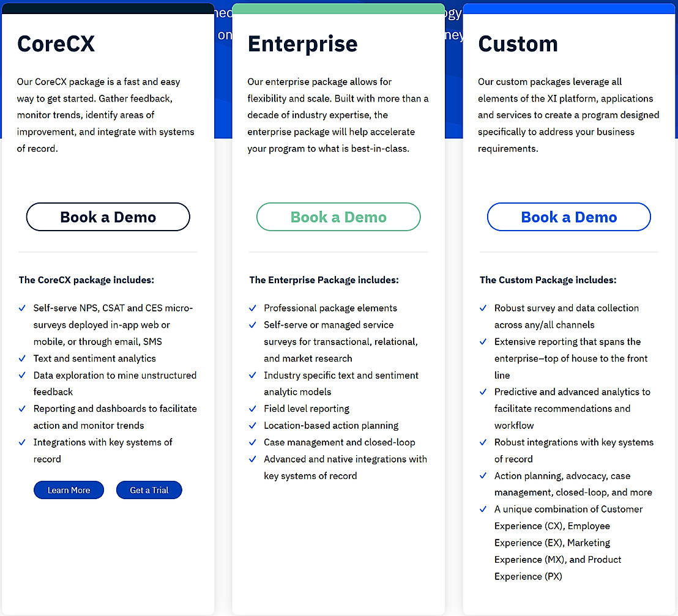The height and width of the screenshot is (616, 678).
Task: Click checkmark beside 'Action planning, advocacy, case'
Action: (x=483, y=476)
